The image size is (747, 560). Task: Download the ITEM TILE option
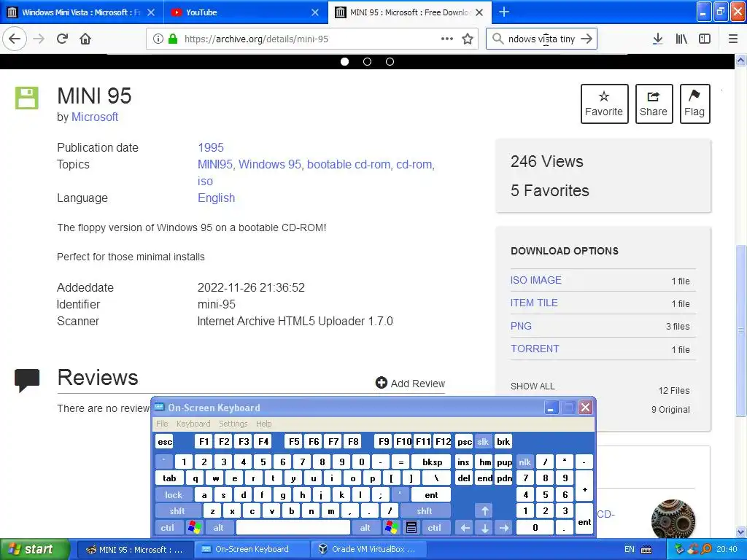click(534, 303)
